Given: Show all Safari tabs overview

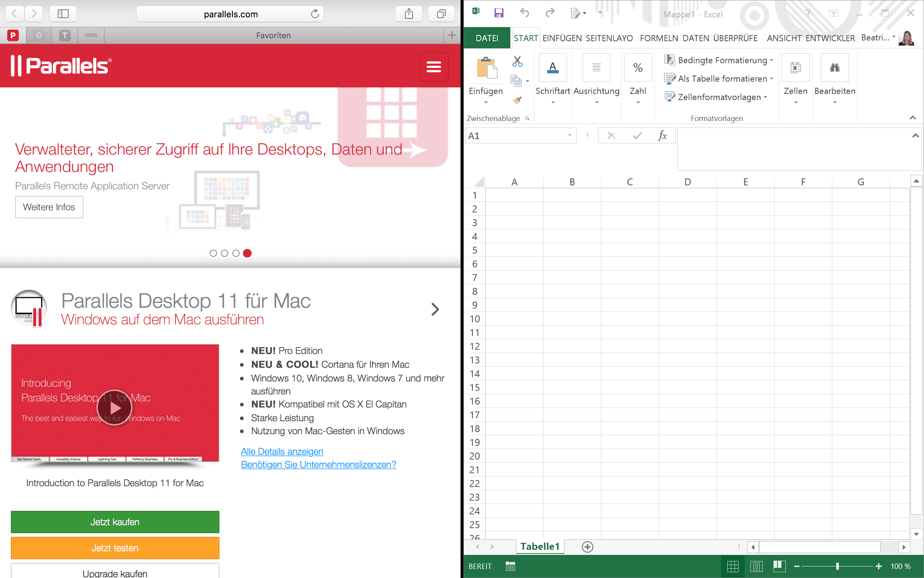Looking at the screenshot, I should pyautogui.click(x=441, y=14).
